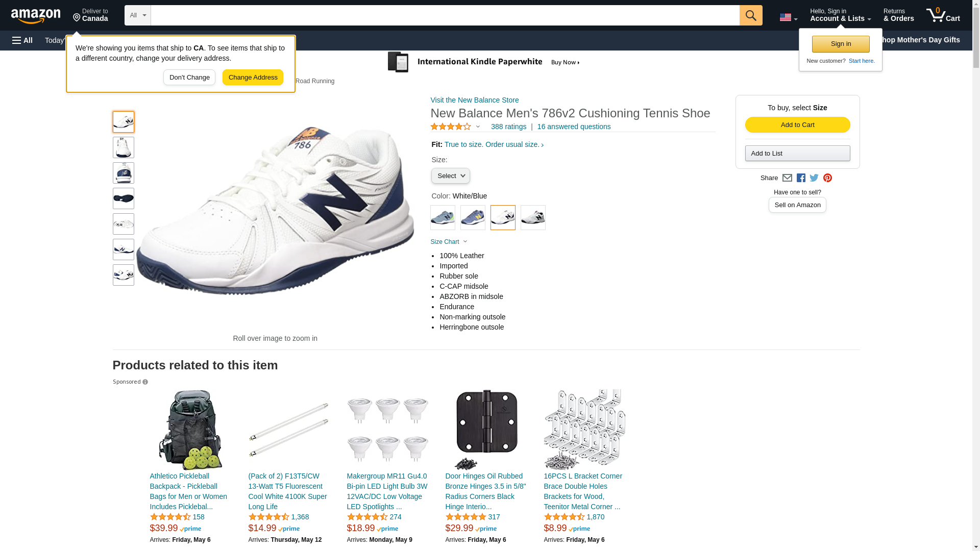This screenshot has width=980, height=551.
Task: Share product on Facebook
Action: point(801,178)
